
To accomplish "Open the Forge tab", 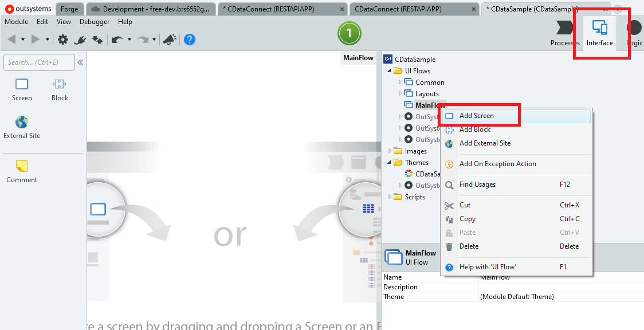I will (x=69, y=9).
